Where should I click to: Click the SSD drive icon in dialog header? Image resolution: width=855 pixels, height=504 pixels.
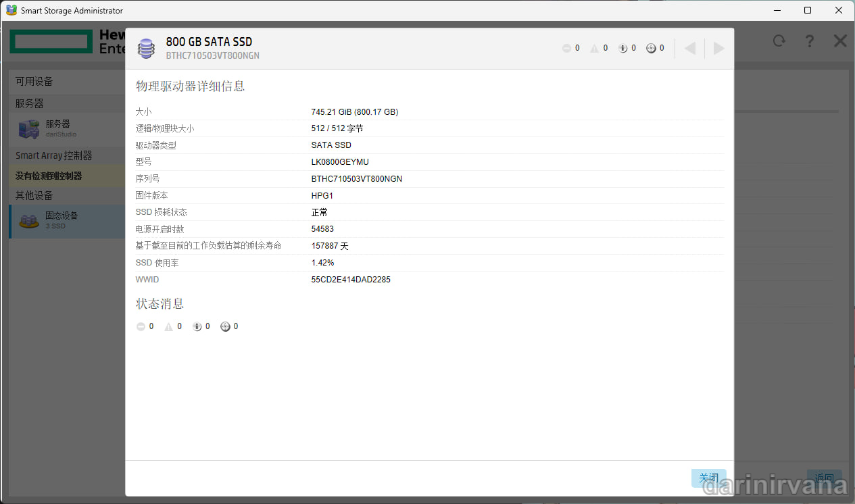tap(146, 48)
